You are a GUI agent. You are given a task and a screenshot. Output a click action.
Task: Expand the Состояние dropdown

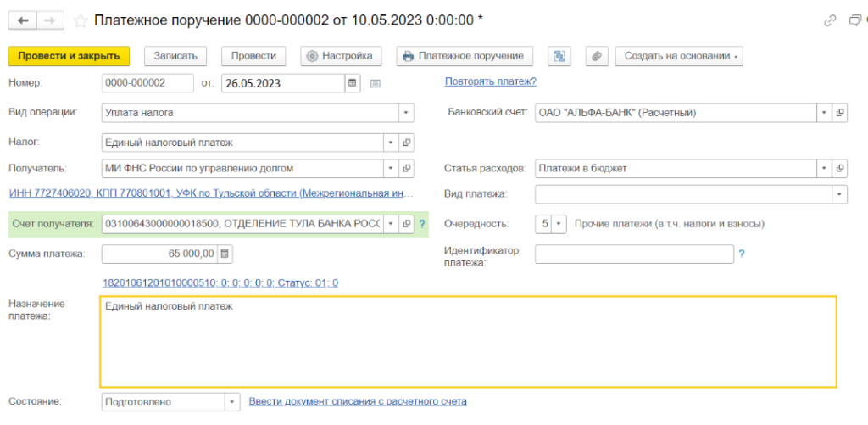[232, 402]
